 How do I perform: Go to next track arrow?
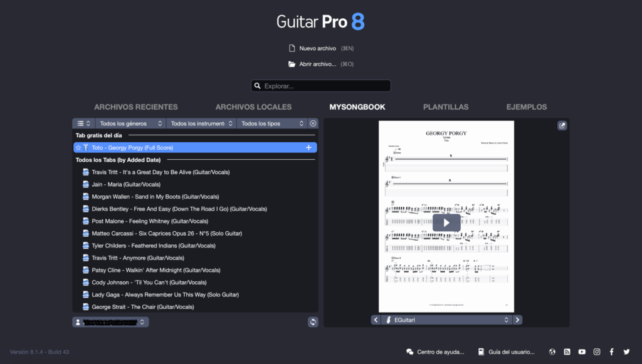tap(517, 320)
